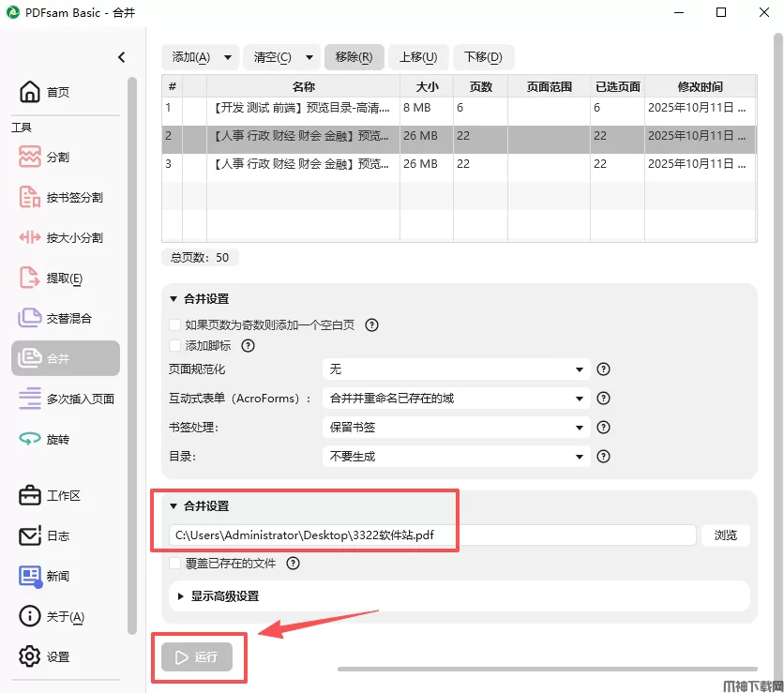Open the 目录 dropdown showing 不要生成
784x693 pixels.
[x=456, y=457]
